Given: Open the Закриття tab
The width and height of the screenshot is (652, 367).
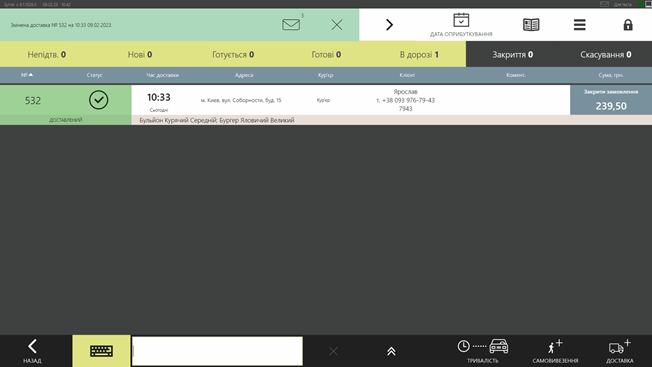Looking at the screenshot, I should pos(512,54).
